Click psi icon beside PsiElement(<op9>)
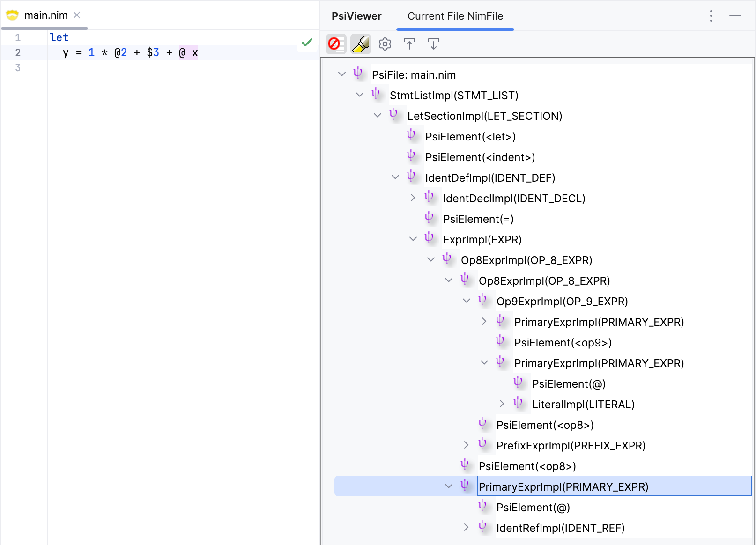 [x=500, y=341]
